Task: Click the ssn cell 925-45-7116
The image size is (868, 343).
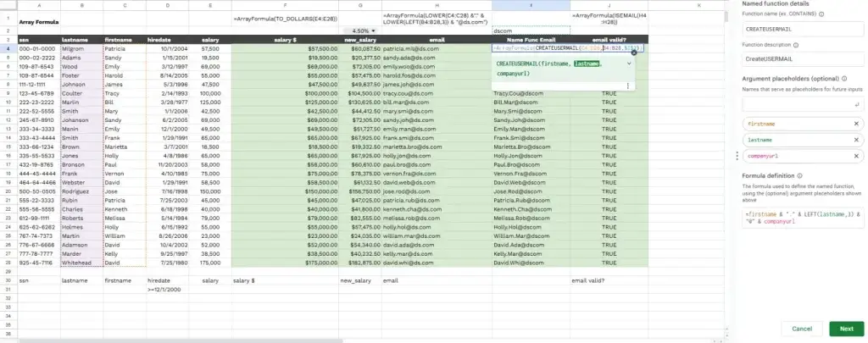Action: point(39,263)
